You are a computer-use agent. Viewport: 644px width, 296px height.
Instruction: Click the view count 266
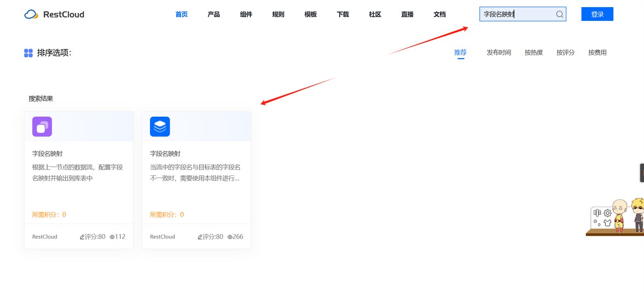coord(238,237)
